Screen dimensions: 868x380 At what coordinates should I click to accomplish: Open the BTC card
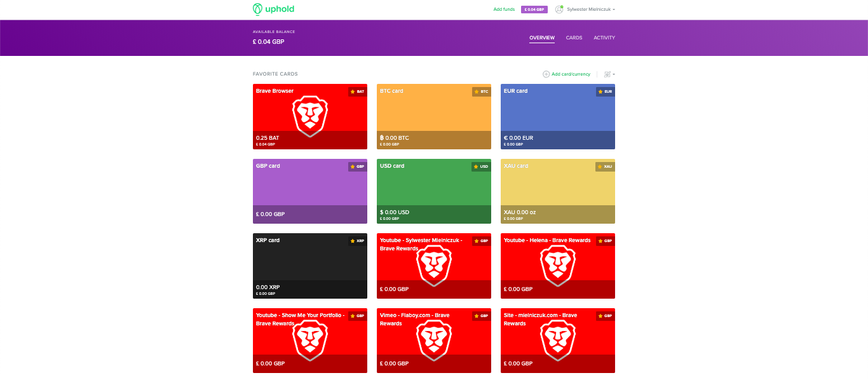(434, 116)
